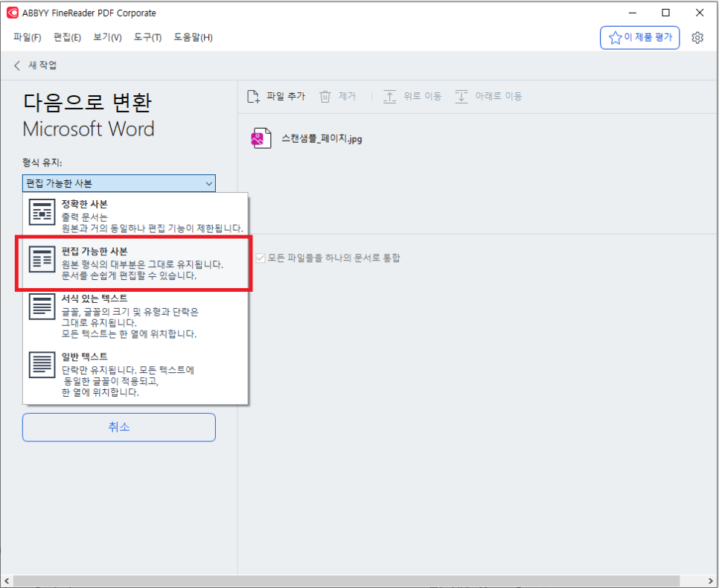Open settings via the gear icon
This screenshot has height=588, width=719.
(x=697, y=38)
